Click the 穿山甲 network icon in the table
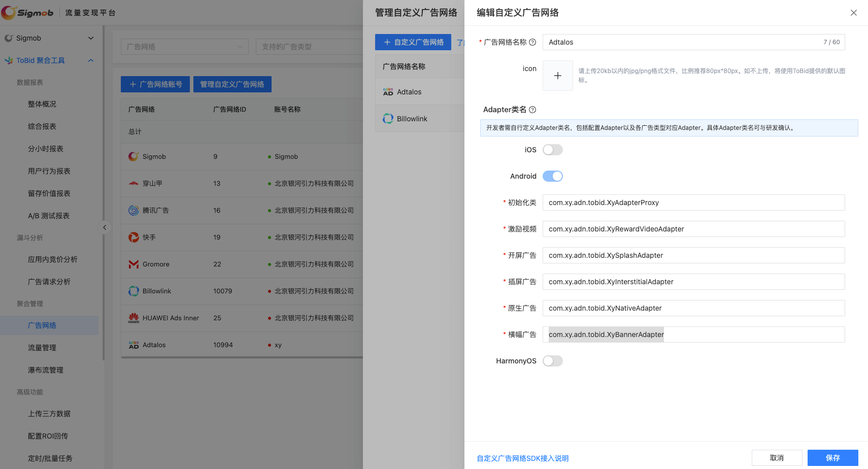The height and width of the screenshot is (469, 868). (x=133, y=183)
